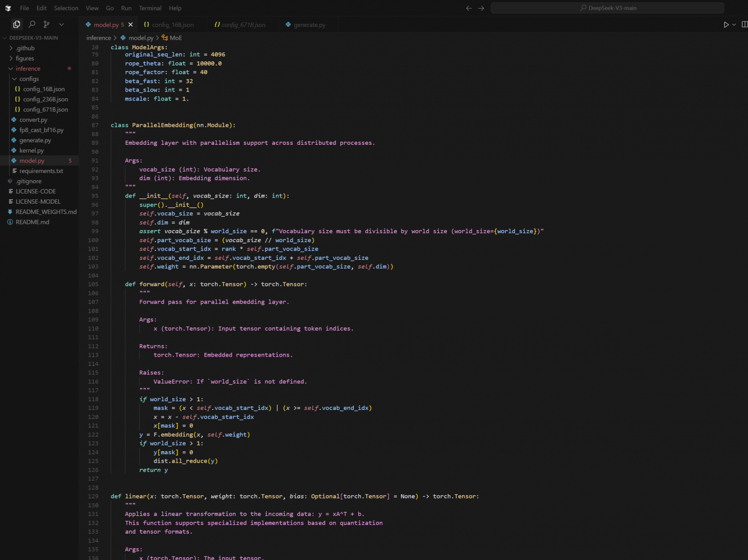Open the Source Control view
The width and height of the screenshot is (748, 560).
tap(47, 24)
